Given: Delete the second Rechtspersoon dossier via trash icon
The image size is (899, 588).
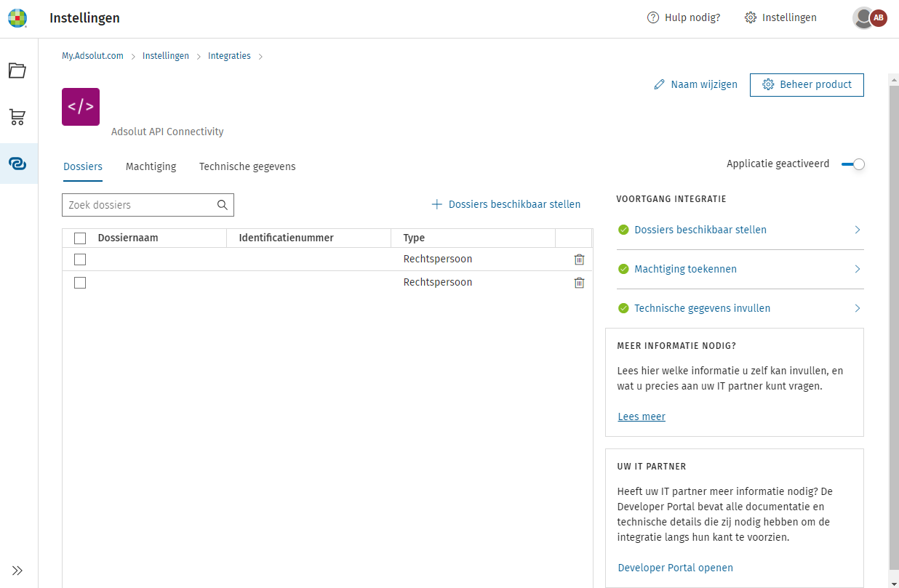Looking at the screenshot, I should coord(579,282).
